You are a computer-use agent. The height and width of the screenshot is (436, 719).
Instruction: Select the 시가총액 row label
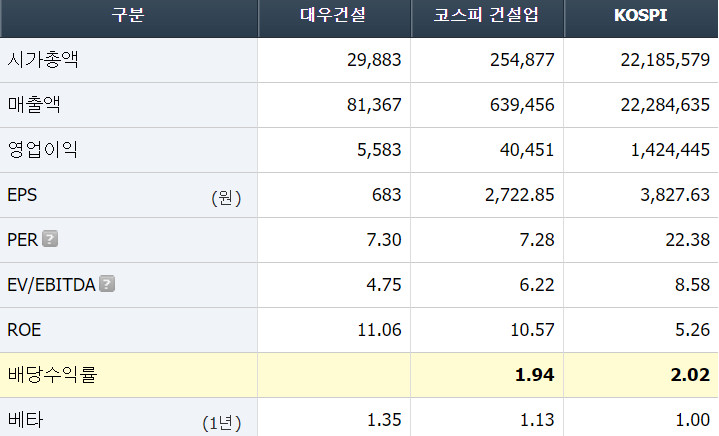pos(43,60)
